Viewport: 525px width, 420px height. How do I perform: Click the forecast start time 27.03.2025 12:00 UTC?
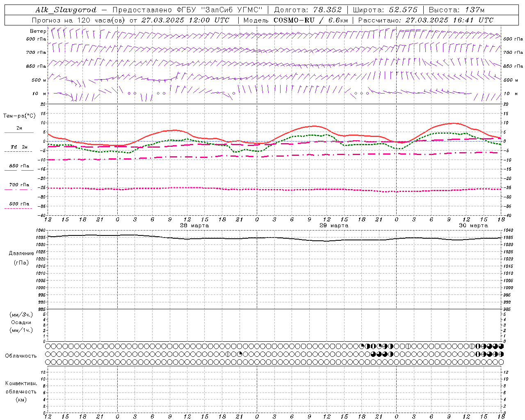tap(185, 20)
